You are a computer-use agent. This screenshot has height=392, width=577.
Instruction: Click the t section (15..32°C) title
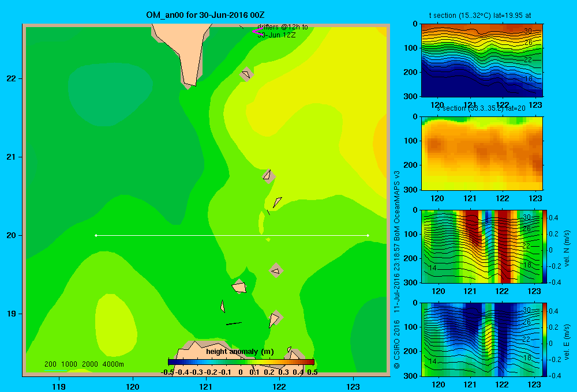click(480, 16)
